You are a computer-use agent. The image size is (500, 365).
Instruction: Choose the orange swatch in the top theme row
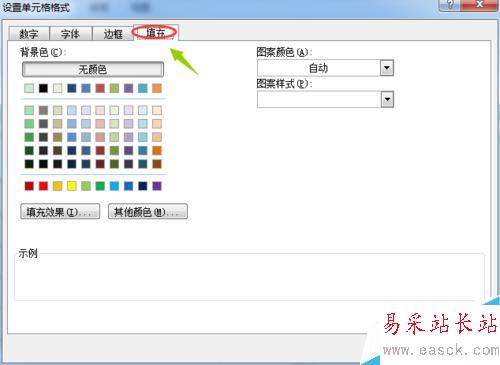pyautogui.click(x=157, y=88)
